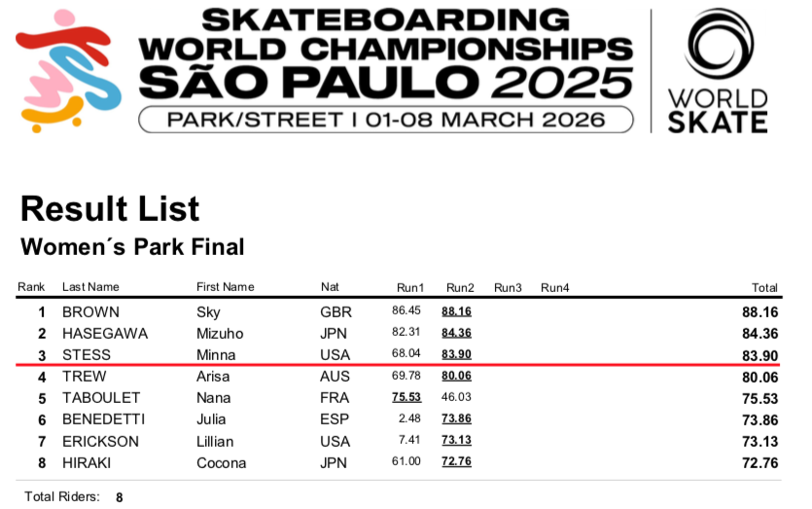Click Hiraki's underlined 72.76 Run2 score
The width and height of the screenshot is (812, 509).
point(456,461)
